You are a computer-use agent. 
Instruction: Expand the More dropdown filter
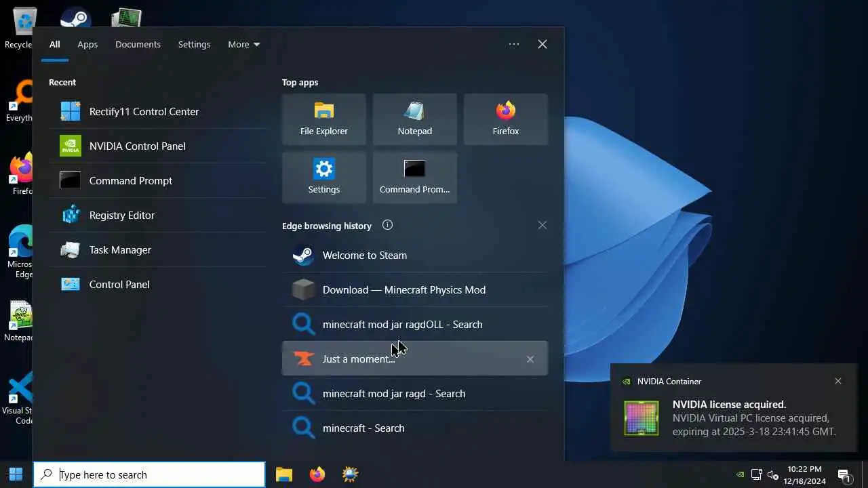(x=243, y=44)
